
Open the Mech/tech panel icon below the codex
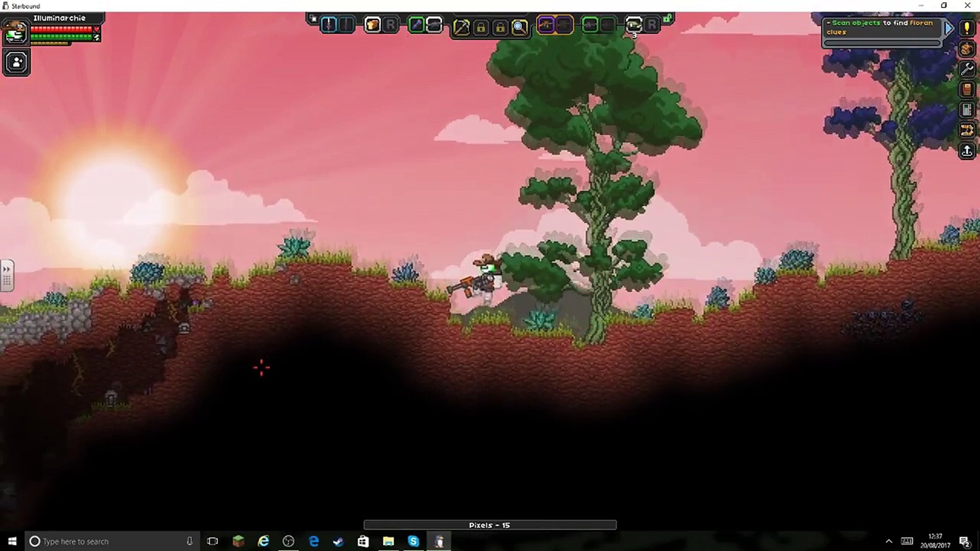tap(966, 110)
